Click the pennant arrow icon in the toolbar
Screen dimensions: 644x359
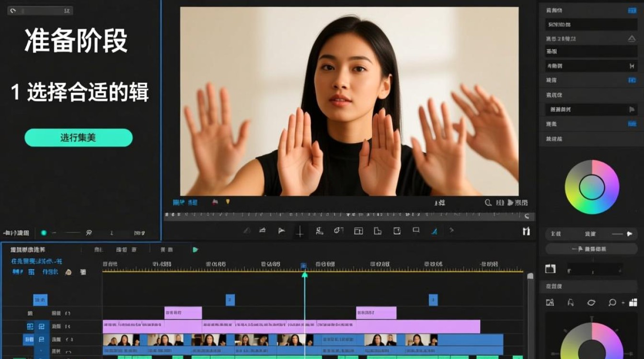[x=282, y=231]
